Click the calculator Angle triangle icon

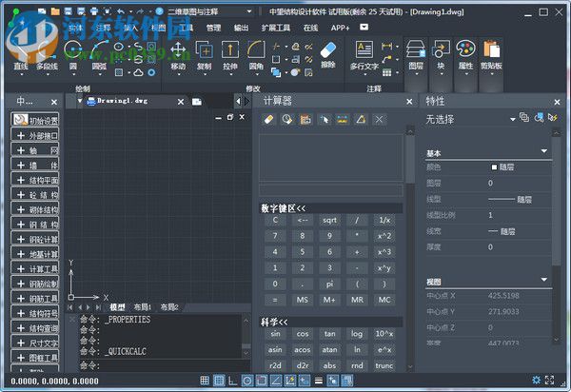pos(361,119)
